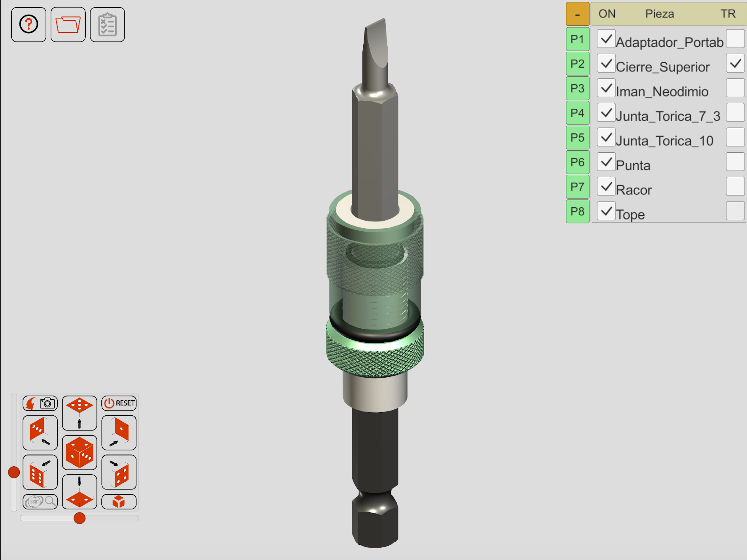Enable TR checkbox for Junta_Torica_7_3
Screen dimensions: 747x560
coord(735,112)
